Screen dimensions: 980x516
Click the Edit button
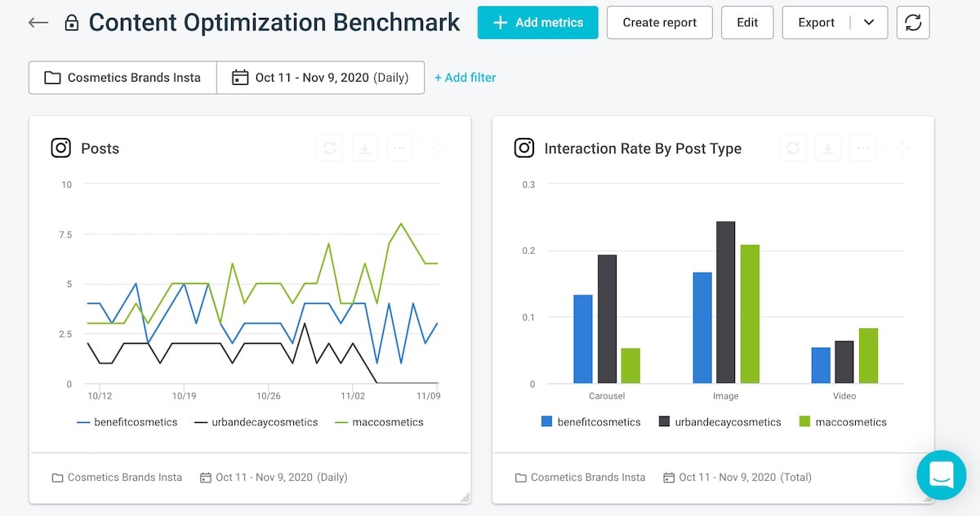747,23
